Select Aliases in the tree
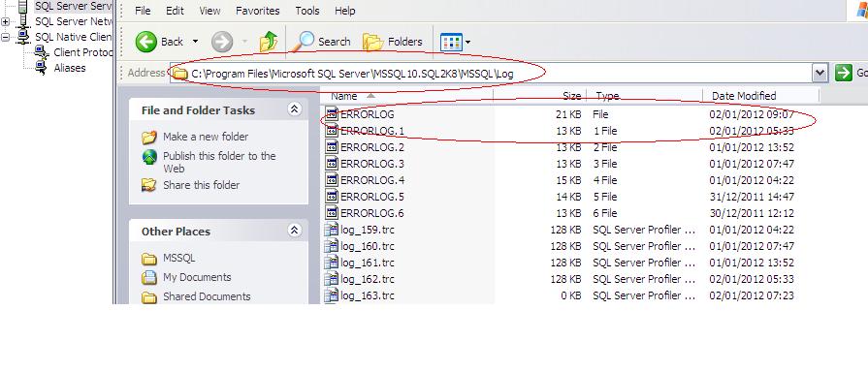This screenshot has width=868, height=372. click(x=70, y=68)
